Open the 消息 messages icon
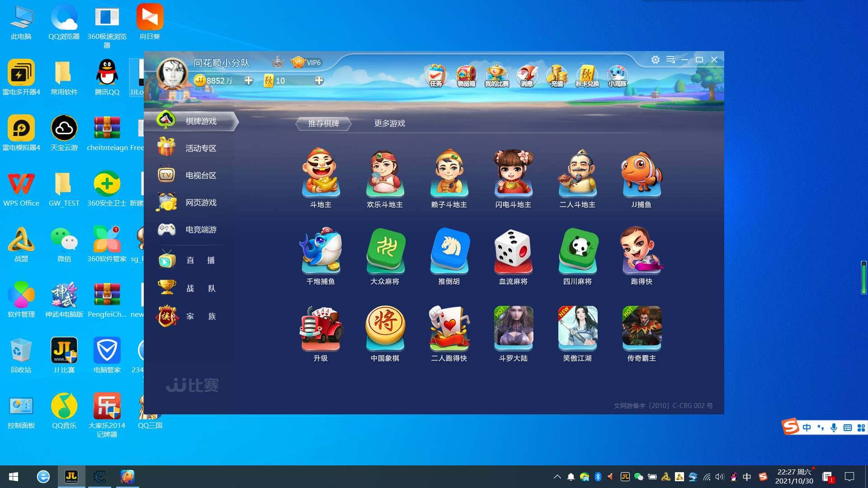Viewport: 868px width, 488px height. tap(527, 75)
